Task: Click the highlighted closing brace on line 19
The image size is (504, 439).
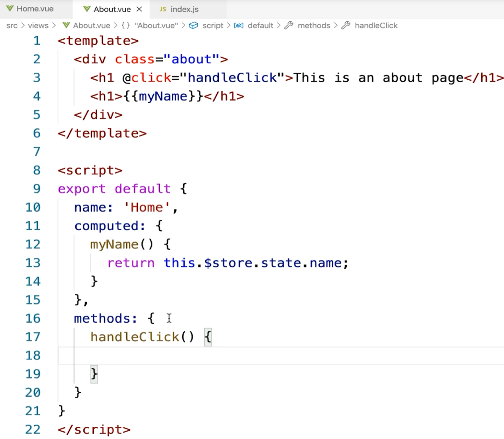Action: [94, 374]
